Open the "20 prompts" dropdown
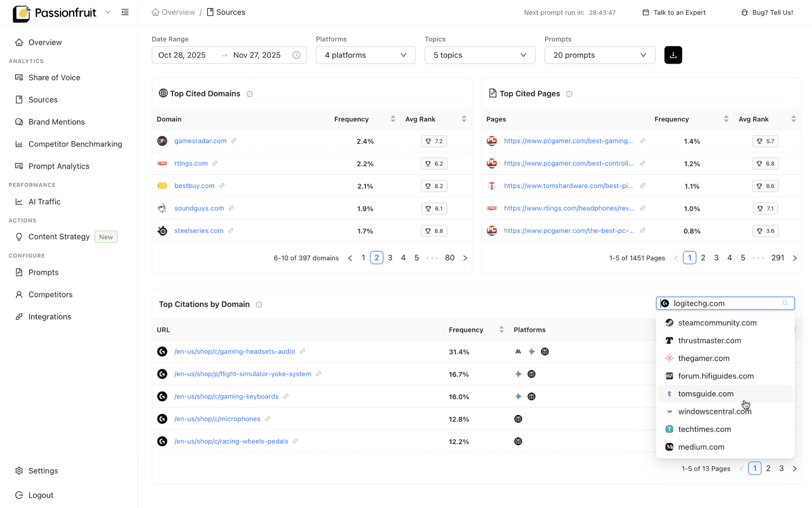The height and width of the screenshot is (508, 812). pos(599,55)
